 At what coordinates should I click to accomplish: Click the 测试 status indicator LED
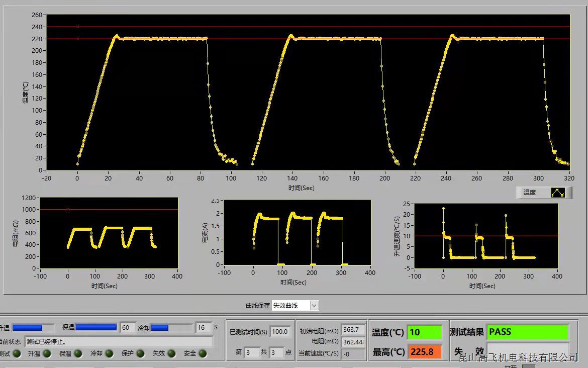(x=17, y=354)
